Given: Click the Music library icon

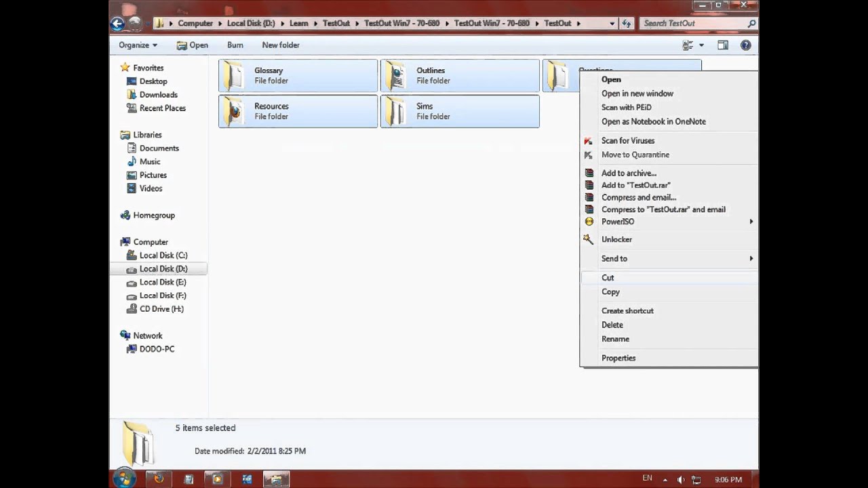Looking at the screenshot, I should (x=132, y=162).
